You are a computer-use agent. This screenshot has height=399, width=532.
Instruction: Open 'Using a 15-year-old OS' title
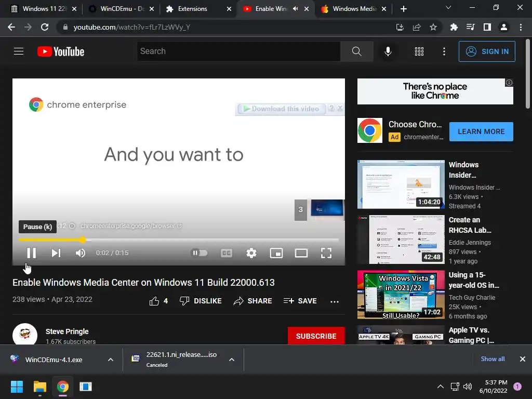pyautogui.click(x=474, y=280)
